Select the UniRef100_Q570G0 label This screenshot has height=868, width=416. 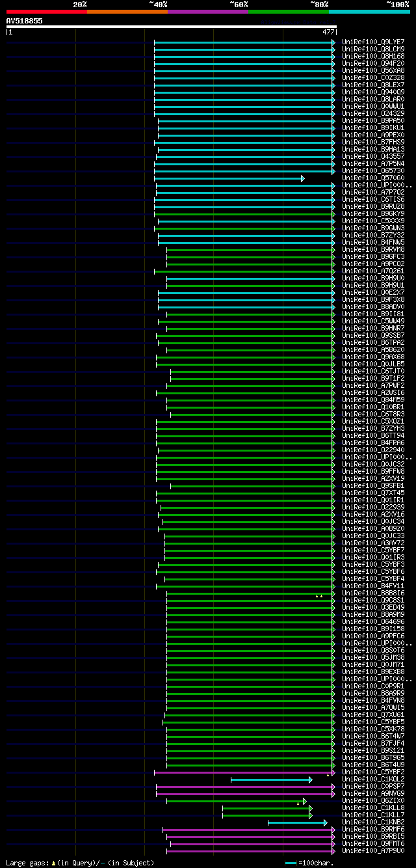click(373, 178)
